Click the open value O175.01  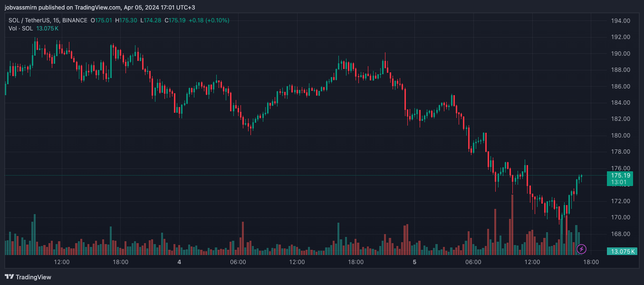(101, 20)
